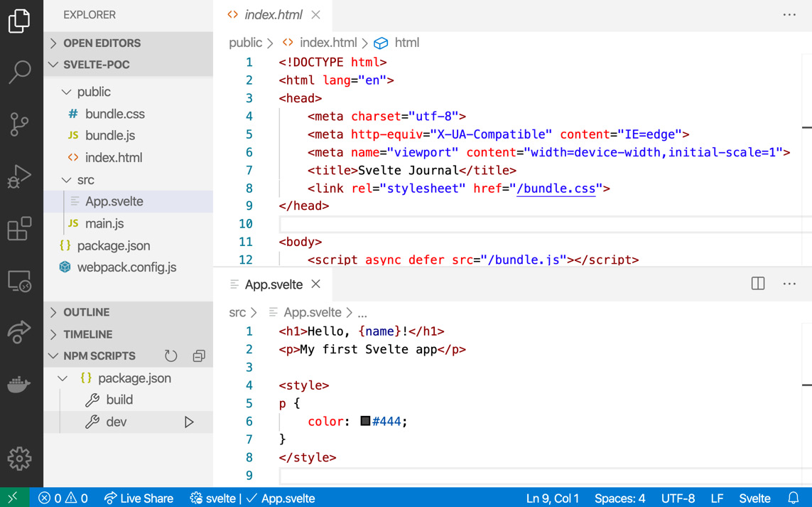Open the Run and Debug view

pos(19,176)
